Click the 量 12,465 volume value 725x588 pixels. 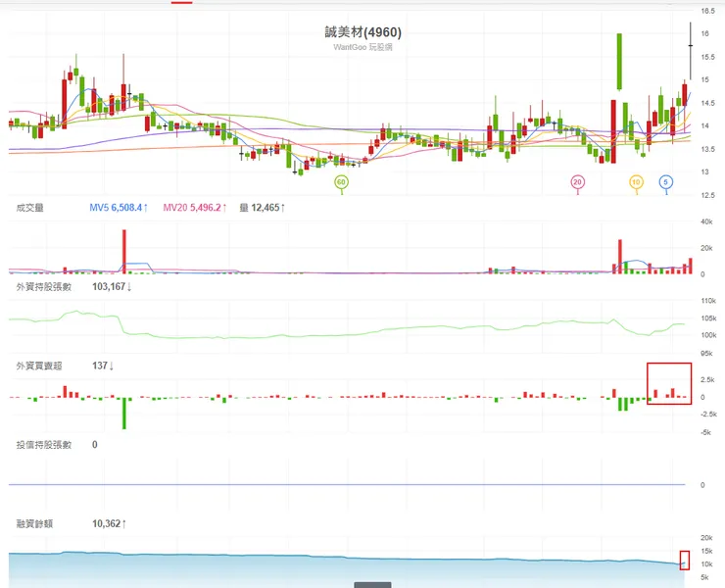[263, 208]
